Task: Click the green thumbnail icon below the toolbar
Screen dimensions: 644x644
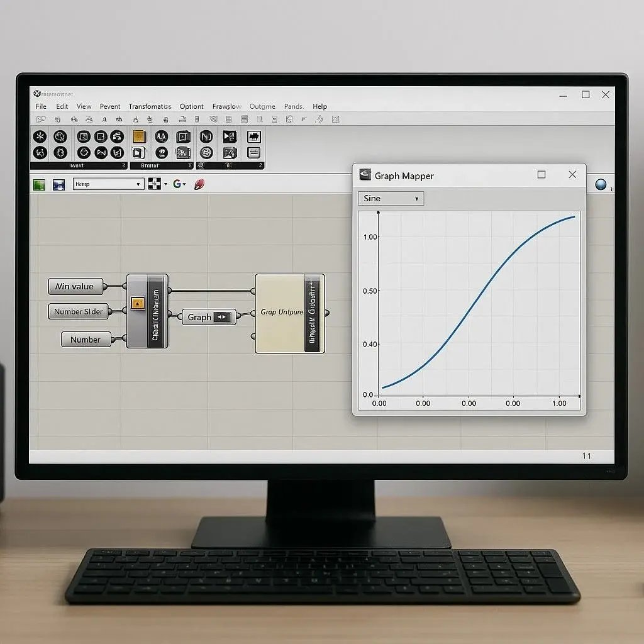Action: [38, 184]
